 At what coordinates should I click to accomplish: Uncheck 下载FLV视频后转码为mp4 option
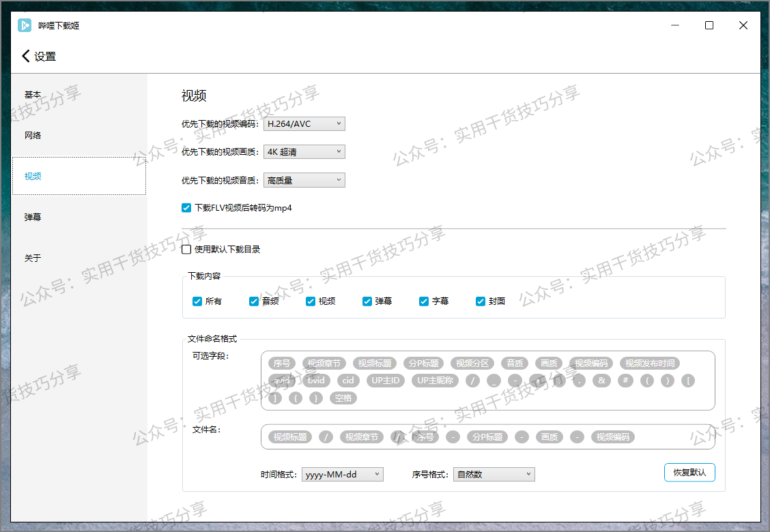(x=186, y=208)
